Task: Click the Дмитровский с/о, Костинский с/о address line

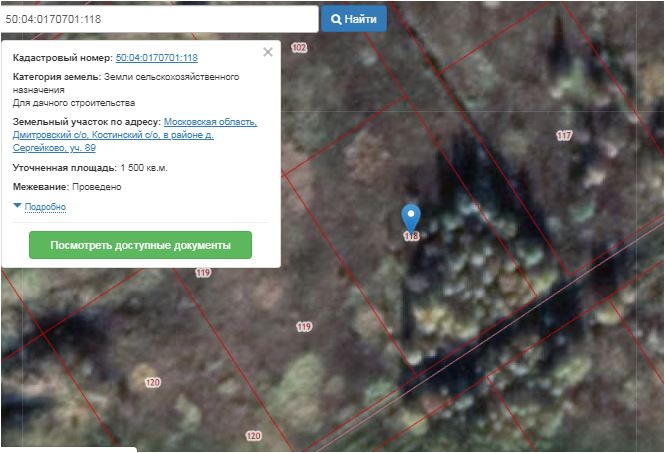Action: (x=106, y=135)
